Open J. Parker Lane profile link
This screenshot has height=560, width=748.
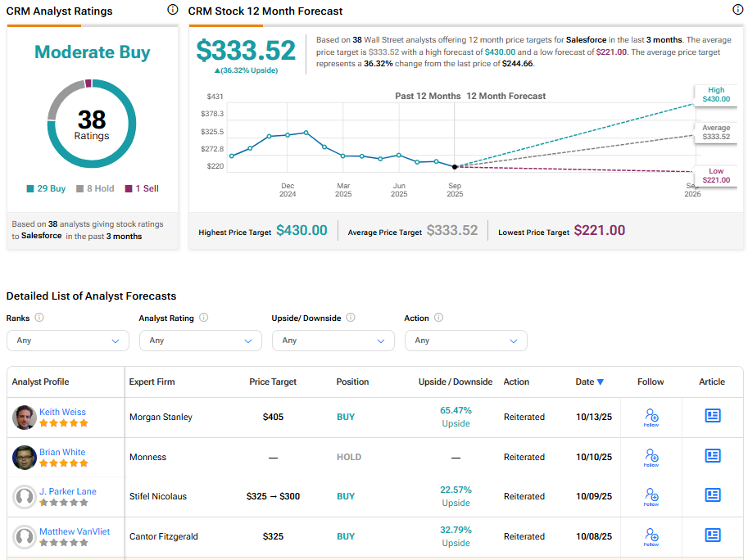click(68, 491)
